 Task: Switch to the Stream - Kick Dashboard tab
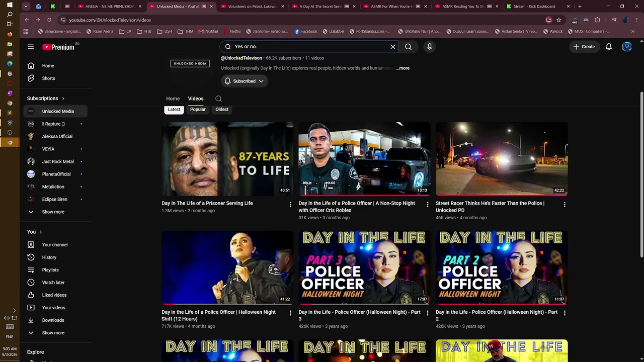point(538,7)
